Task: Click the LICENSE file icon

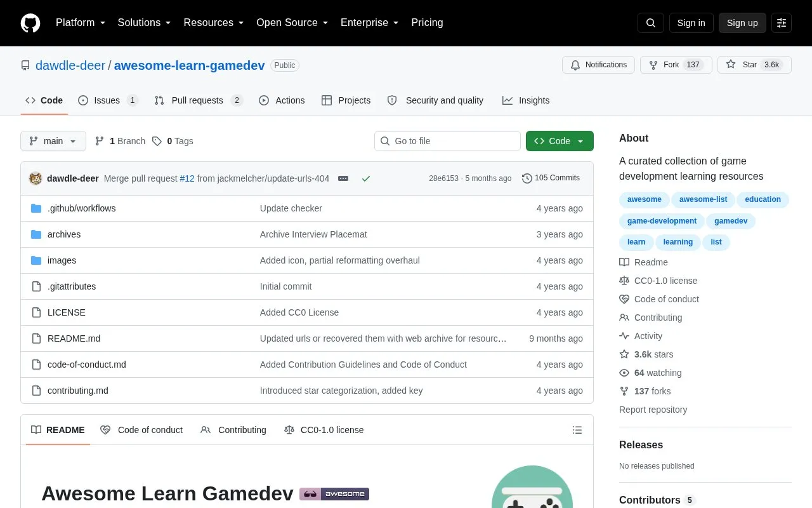Action: 36,312
